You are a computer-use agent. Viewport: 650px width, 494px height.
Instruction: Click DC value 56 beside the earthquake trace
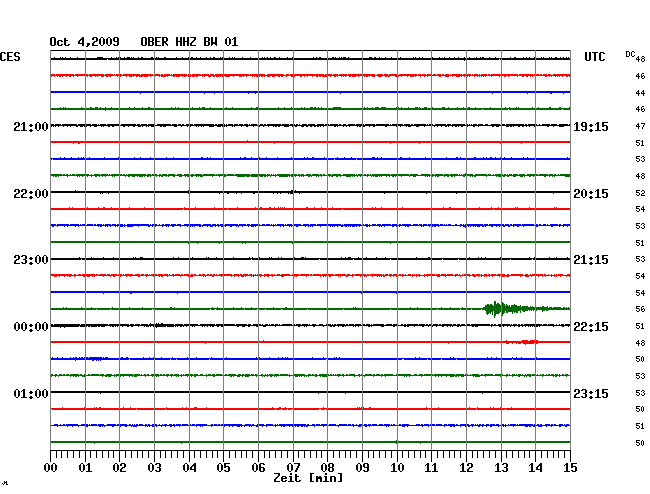(x=640, y=309)
